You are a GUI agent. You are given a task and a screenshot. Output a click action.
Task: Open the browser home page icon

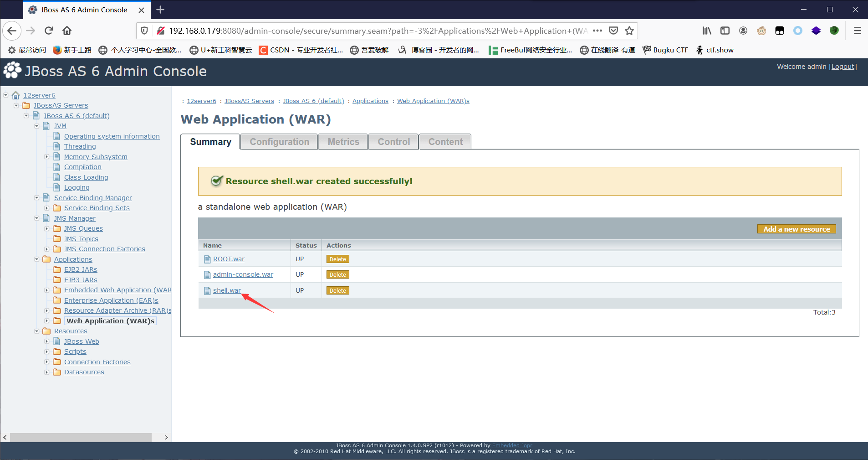click(x=67, y=31)
